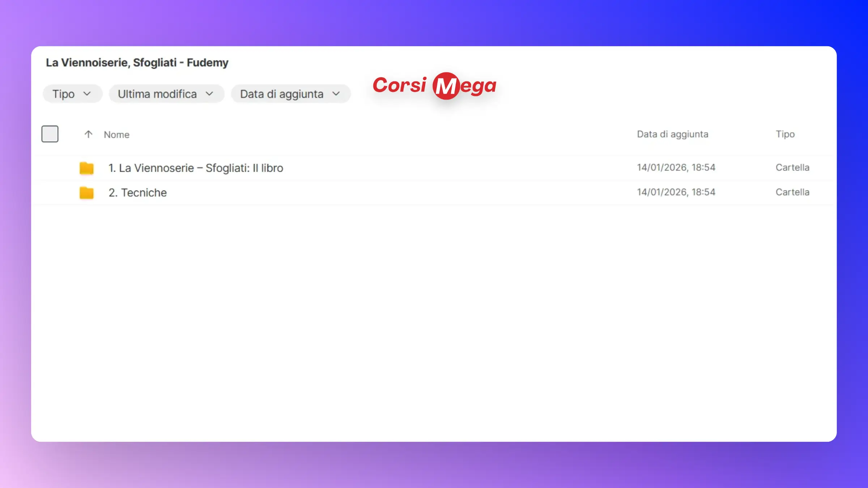The image size is (868, 488).
Task: Click the Corsi logo text
Action: tap(400, 85)
